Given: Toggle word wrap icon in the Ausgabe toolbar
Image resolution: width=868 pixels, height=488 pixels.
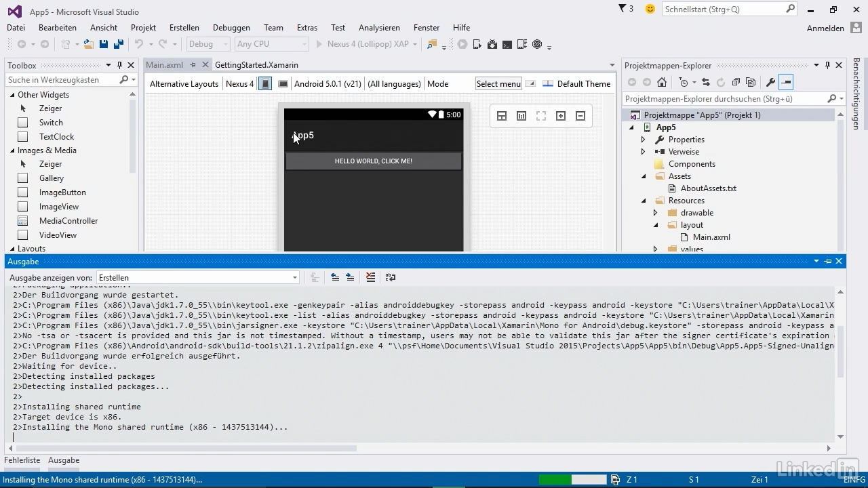Looking at the screenshot, I should [x=390, y=277].
